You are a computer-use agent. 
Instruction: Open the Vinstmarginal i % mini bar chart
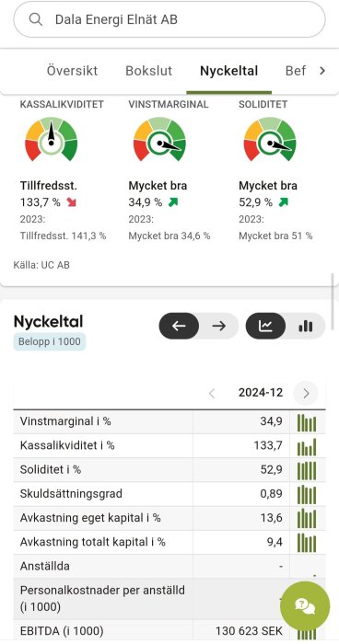(x=307, y=422)
